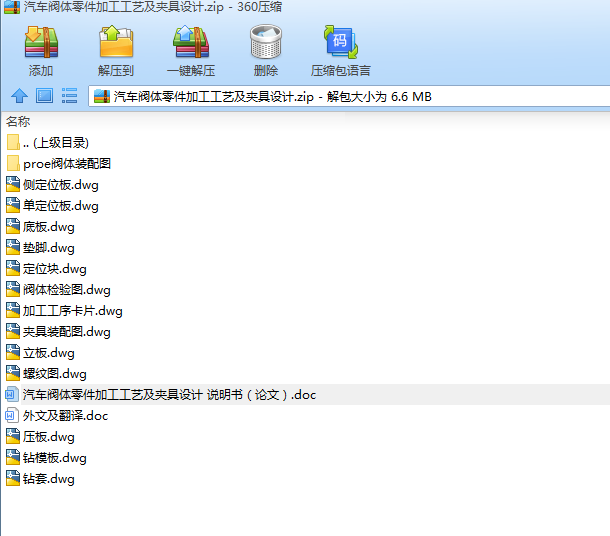Screen dimensions: 610x536
Task: Click the 删除 (Delete) trash bin icon
Action: tap(266, 42)
